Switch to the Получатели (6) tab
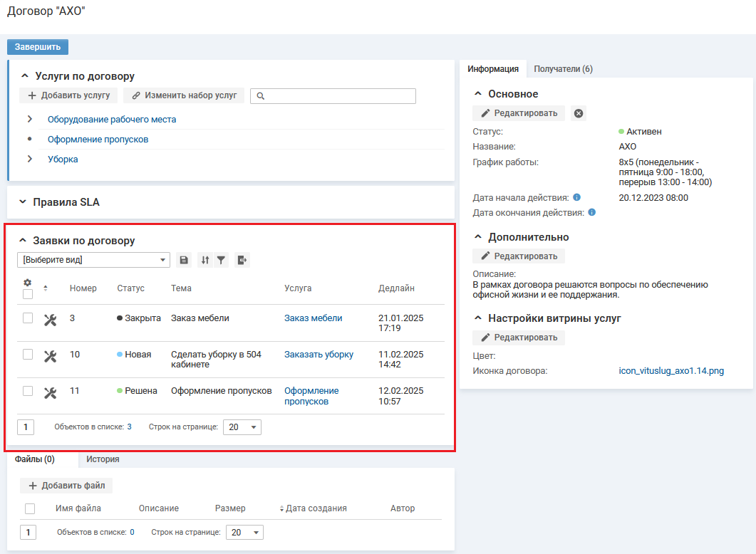 tap(563, 69)
